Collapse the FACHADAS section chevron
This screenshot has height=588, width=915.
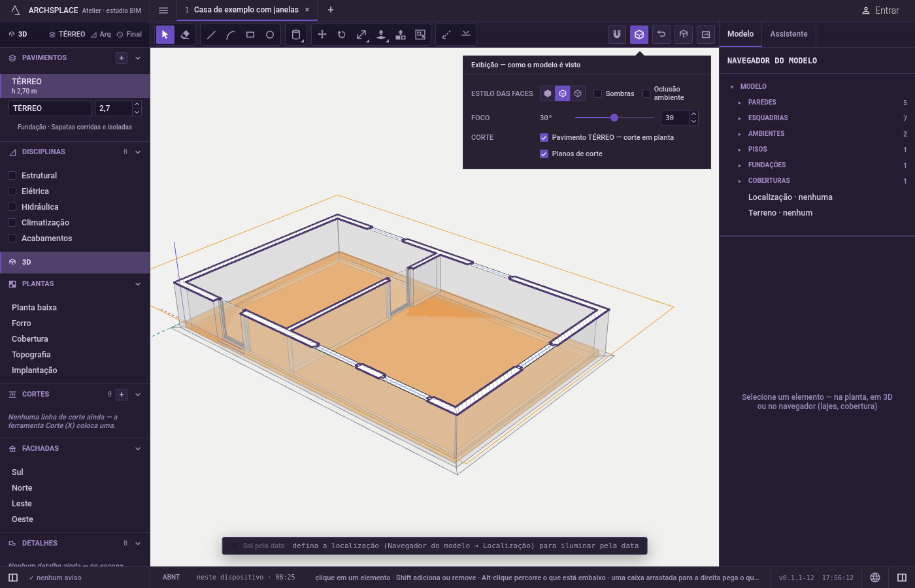click(138, 449)
